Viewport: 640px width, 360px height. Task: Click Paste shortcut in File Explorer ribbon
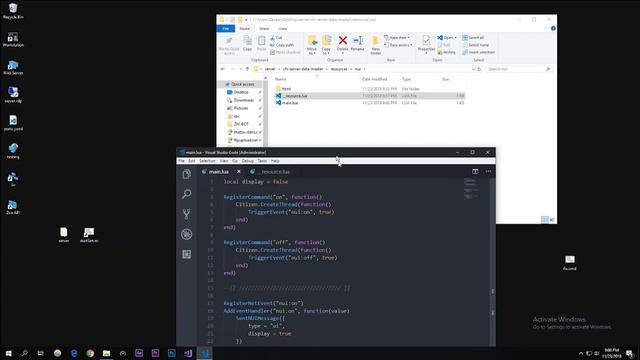[x=285, y=52]
